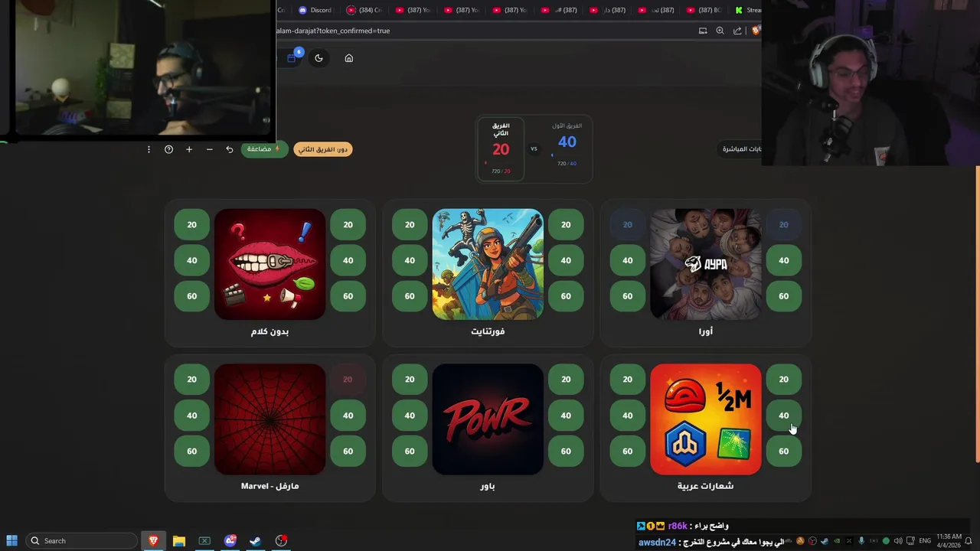Select right 60 points for باور
Screen dimensions: 980x551
coord(566,451)
